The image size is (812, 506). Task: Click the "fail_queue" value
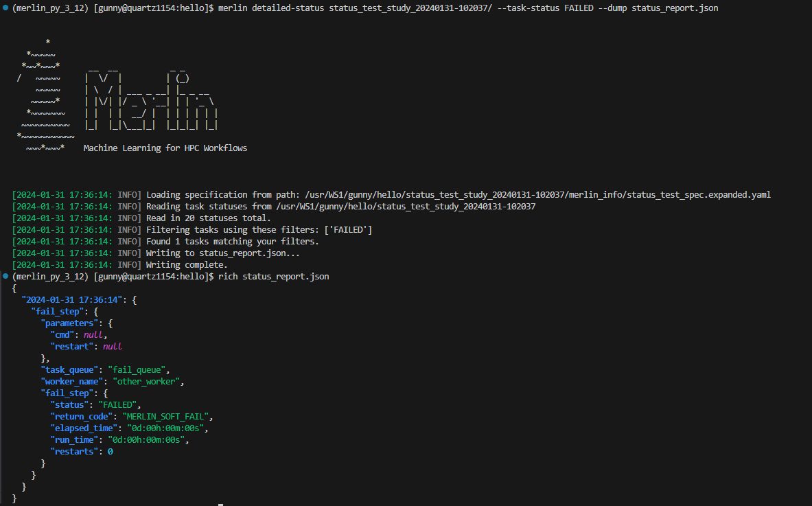[137, 370]
